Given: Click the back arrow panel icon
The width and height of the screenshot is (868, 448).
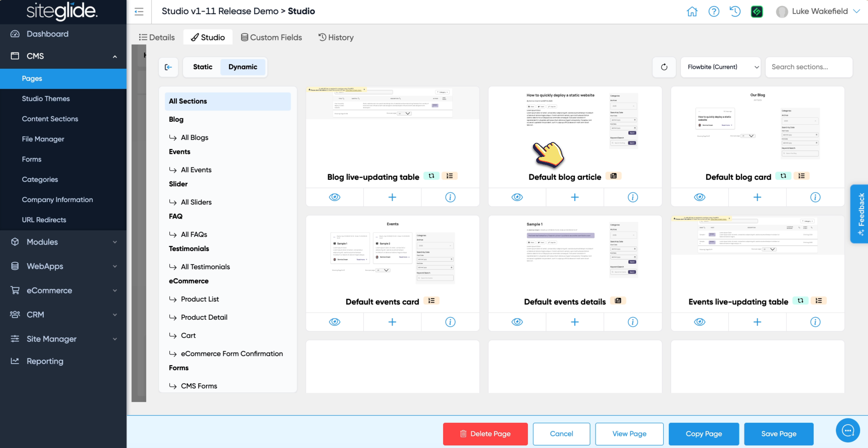Looking at the screenshot, I should point(168,67).
